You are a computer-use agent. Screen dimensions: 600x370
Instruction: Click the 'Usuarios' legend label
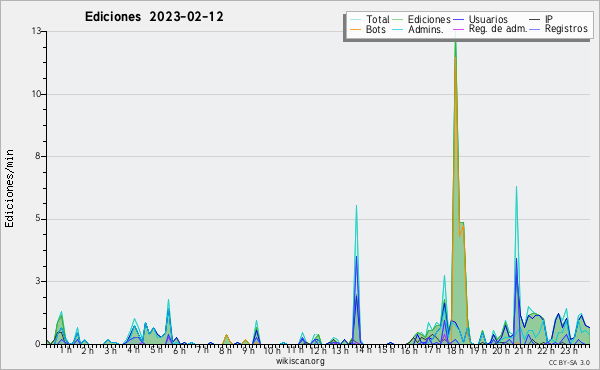click(488, 19)
